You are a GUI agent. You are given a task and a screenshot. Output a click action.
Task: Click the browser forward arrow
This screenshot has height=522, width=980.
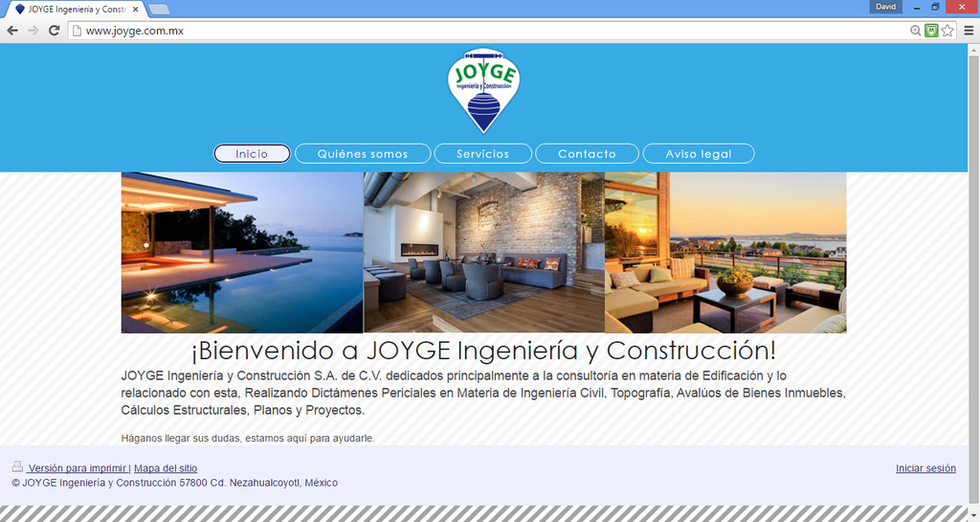pos(33,31)
